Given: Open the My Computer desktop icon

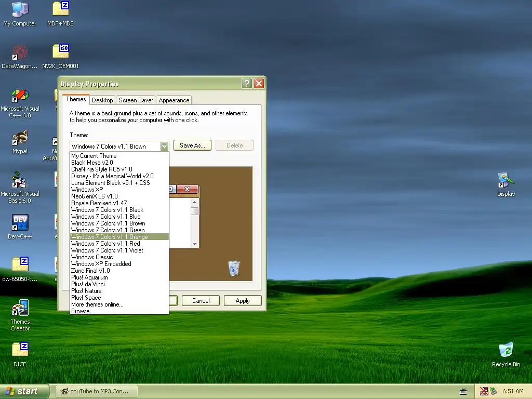Looking at the screenshot, I should click(20, 14).
